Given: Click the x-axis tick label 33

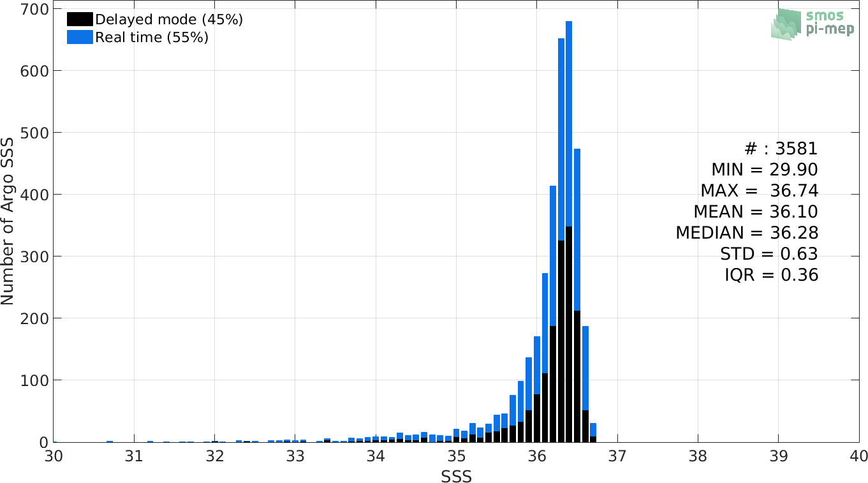Looking at the screenshot, I should 295,457.
